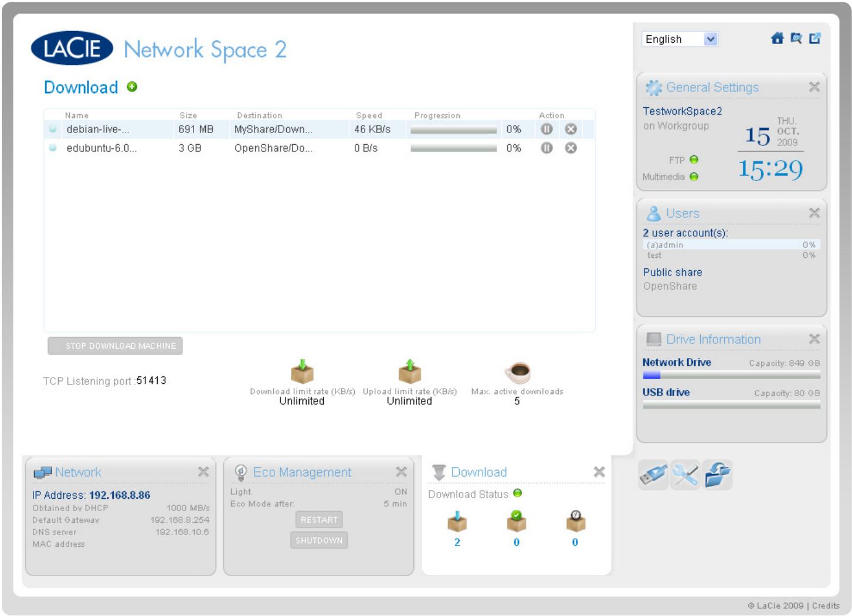
Task: Open the USB cable widget icon
Action: (653, 475)
